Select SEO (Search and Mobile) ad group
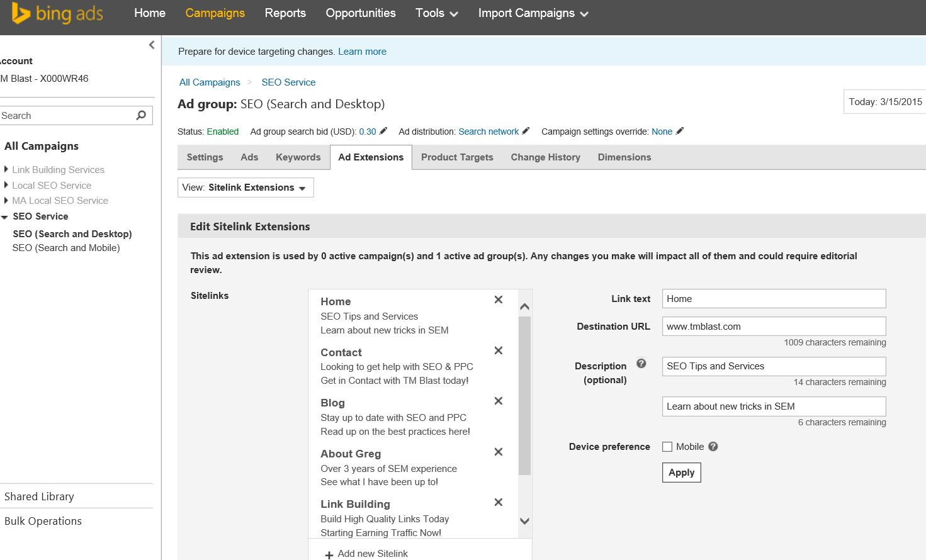 point(66,248)
